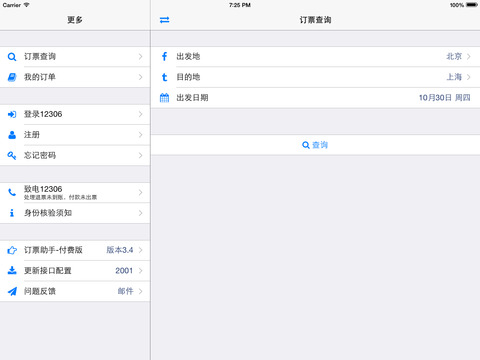Tap the swap stations arrows icon
The width and height of the screenshot is (480, 360).
tap(164, 20)
